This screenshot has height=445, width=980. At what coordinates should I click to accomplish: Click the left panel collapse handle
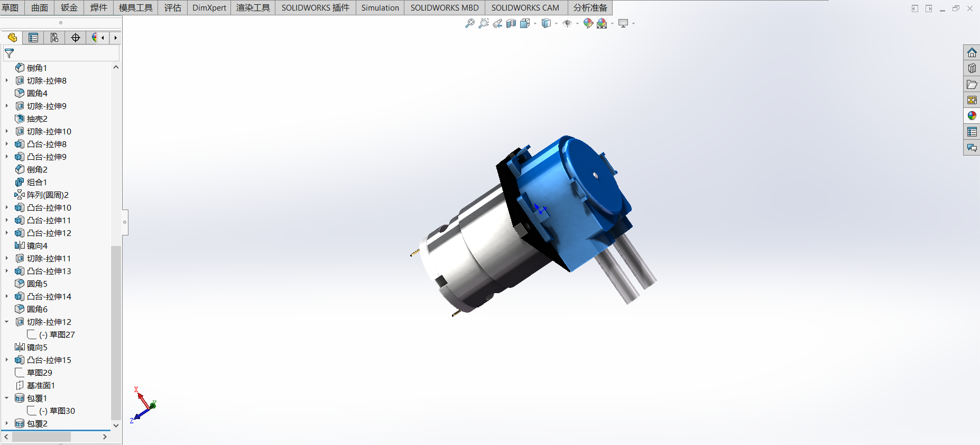125,222
